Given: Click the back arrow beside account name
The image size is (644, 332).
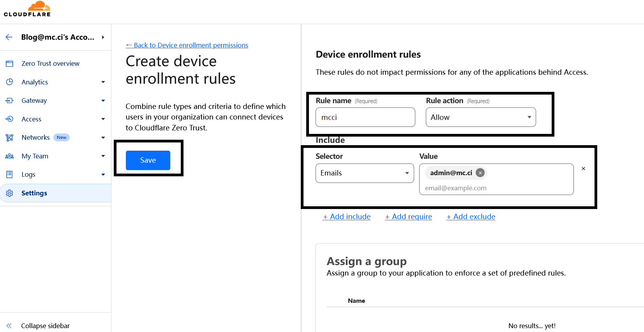Looking at the screenshot, I should click(9, 37).
